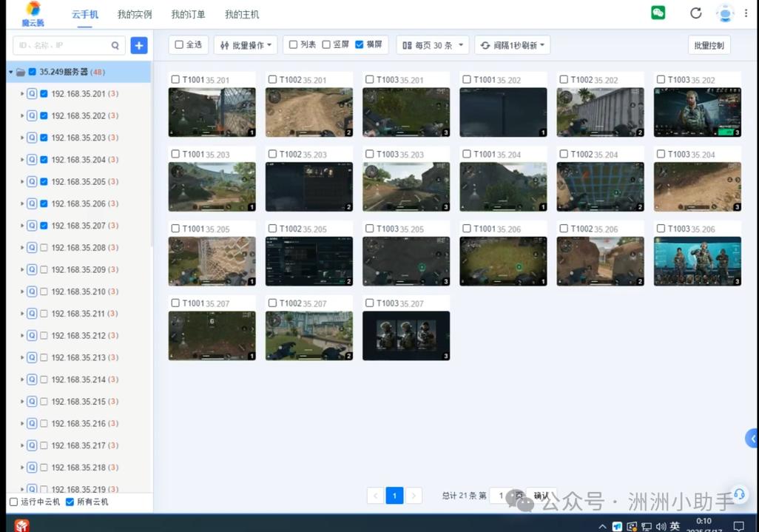759x532 pixels.
Task: Open the 批量操作 dropdown
Action: click(246, 45)
